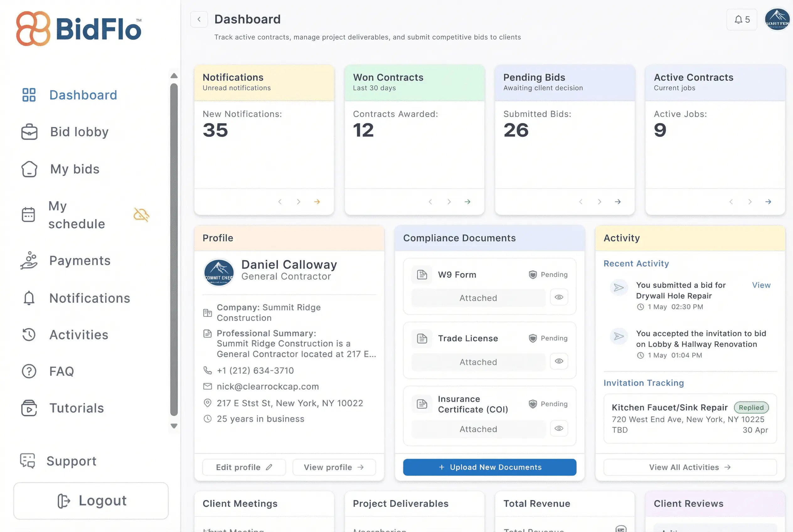Select the Tutorials video icon

[29, 408]
